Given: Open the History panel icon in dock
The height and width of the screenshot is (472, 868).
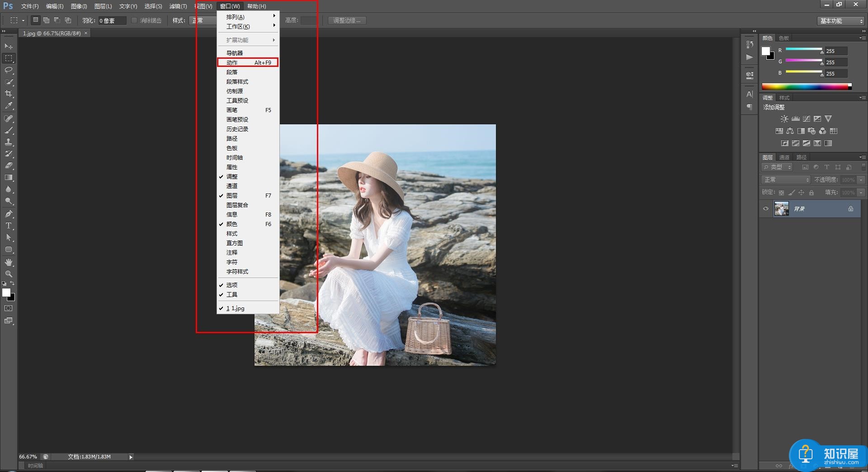Looking at the screenshot, I should [750, 44].
